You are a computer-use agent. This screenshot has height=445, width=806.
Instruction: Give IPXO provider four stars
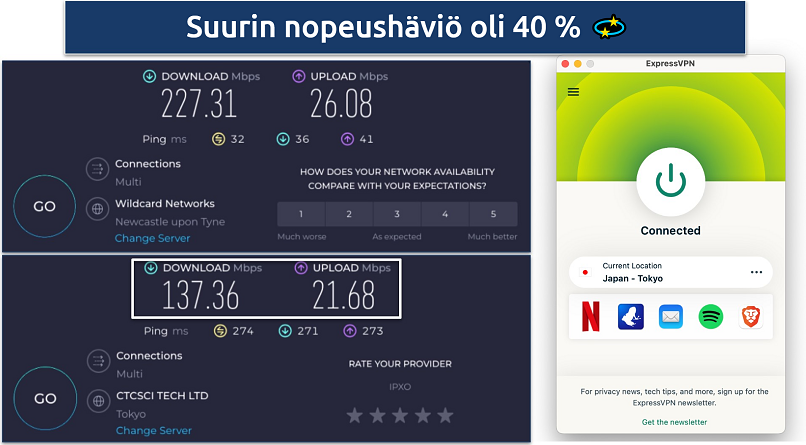point(423,415)
